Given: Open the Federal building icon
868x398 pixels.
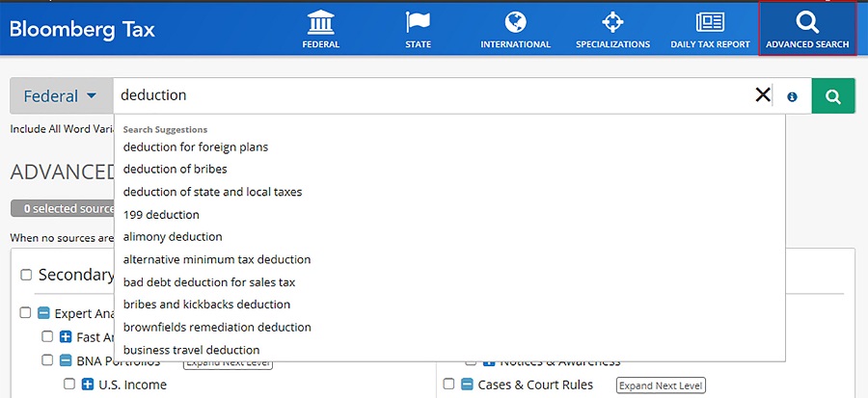Looking at the screenshot, I should [320, 23].
